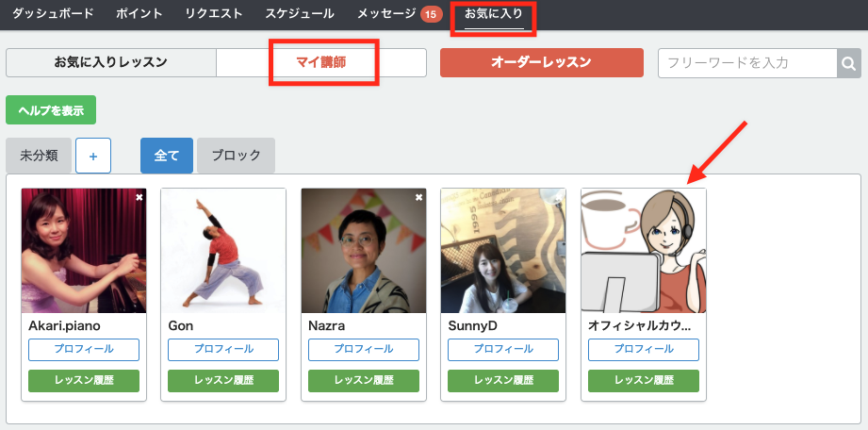Screen dimensions: 868x430
Task: Switch to お気に入りレッスン tab
Action: point(110,62)
